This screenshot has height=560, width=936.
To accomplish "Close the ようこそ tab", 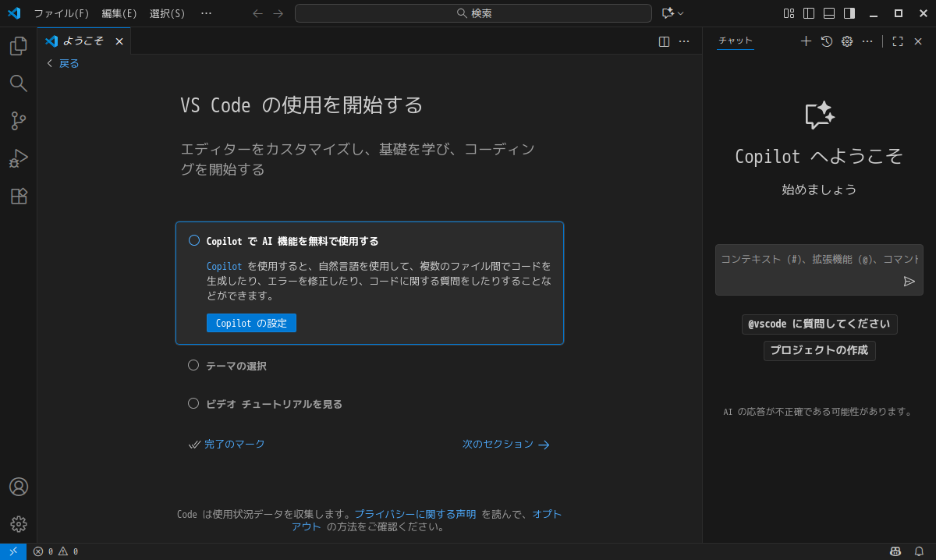I will tap(119, 41).
